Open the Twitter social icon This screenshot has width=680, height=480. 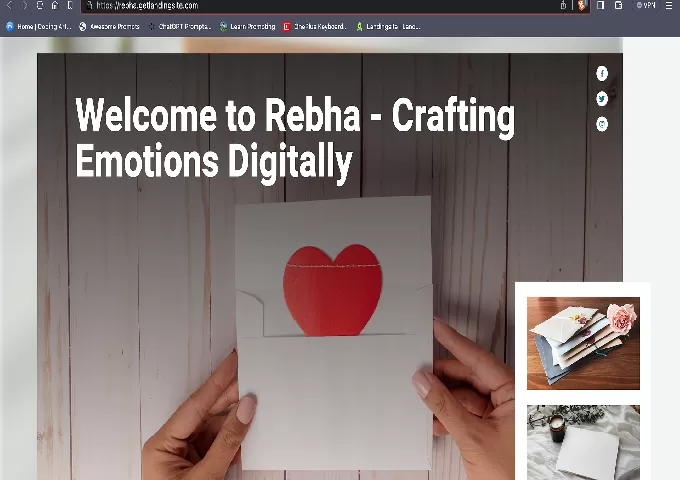pos(602,98)
